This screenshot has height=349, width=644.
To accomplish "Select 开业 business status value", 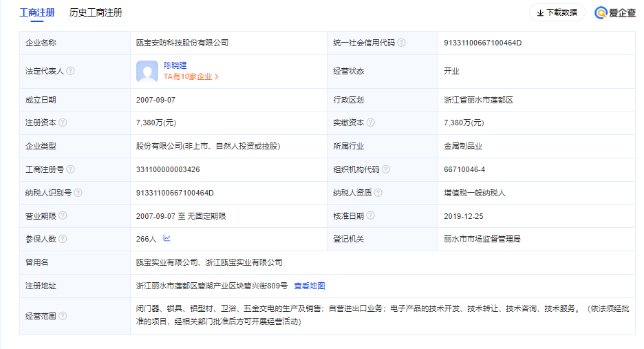I will click(451, 71).
